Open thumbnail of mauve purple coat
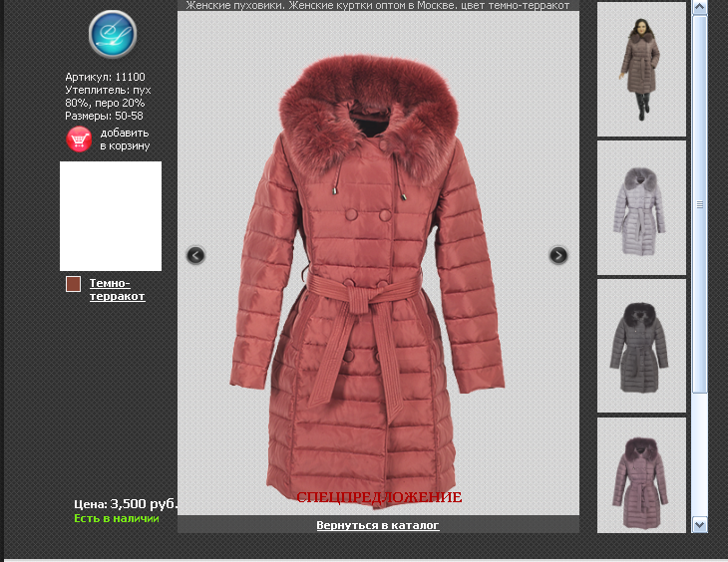The image size is (728, 562). 641,475
